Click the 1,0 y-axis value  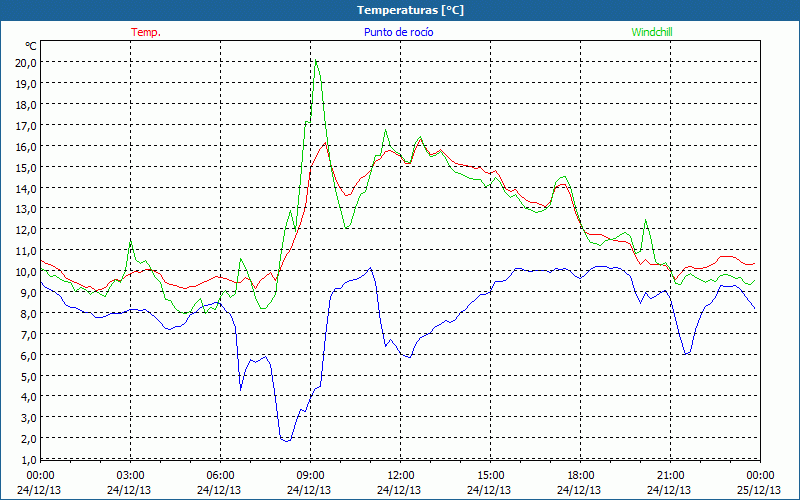coord(29,460)
